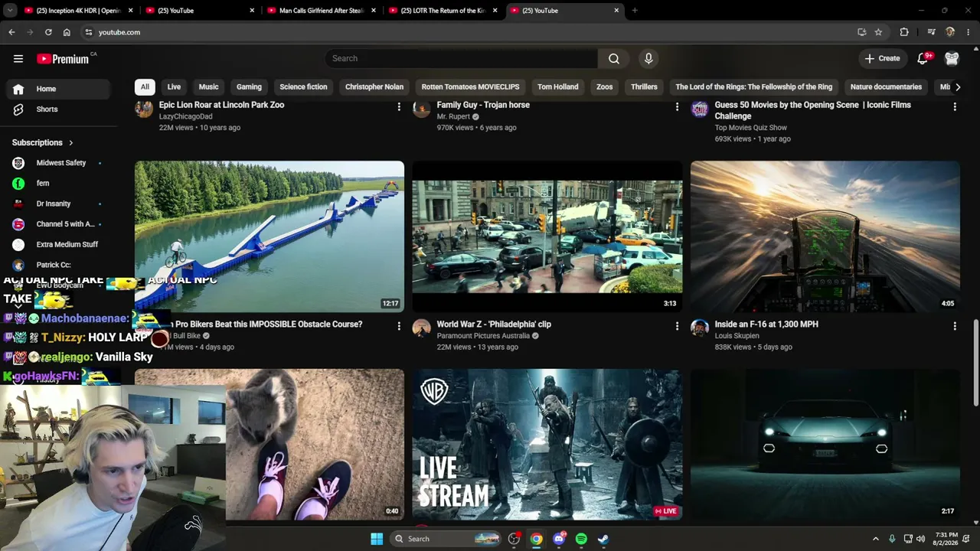Viewport: 980px width, 551px height.
Task: Open the Chrome extensions puzzle icon
Action: point(904,32)
